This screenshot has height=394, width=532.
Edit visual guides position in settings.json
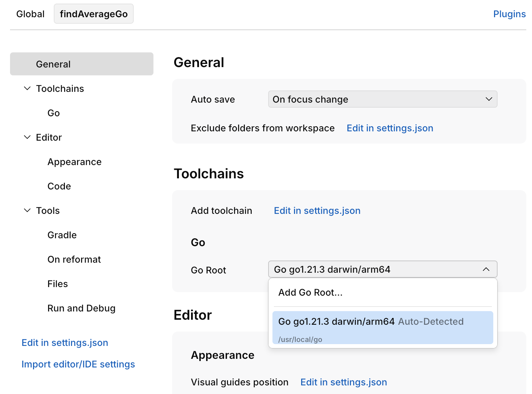(x=343, y=382)
